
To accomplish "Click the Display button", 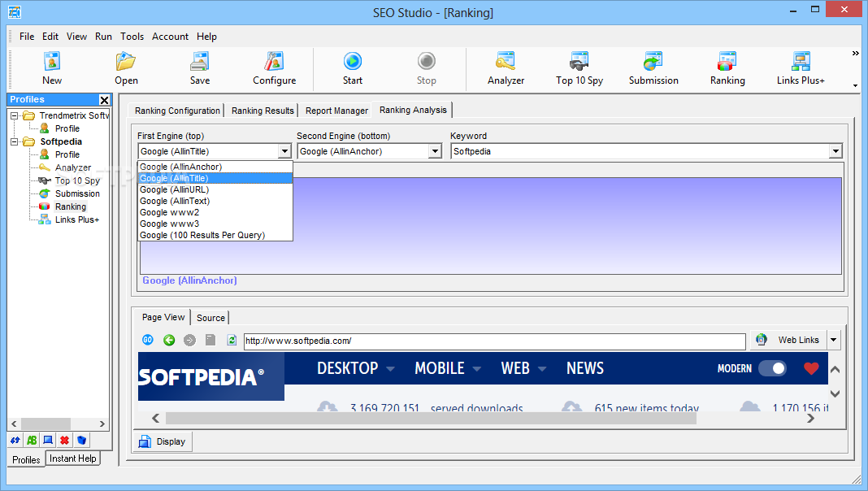I will [163, 441].
